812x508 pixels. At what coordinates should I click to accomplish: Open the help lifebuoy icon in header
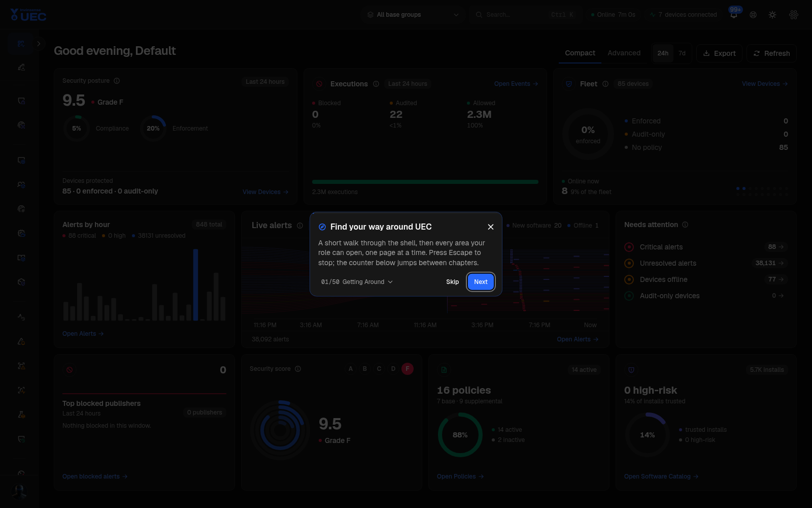pos(753,15)
